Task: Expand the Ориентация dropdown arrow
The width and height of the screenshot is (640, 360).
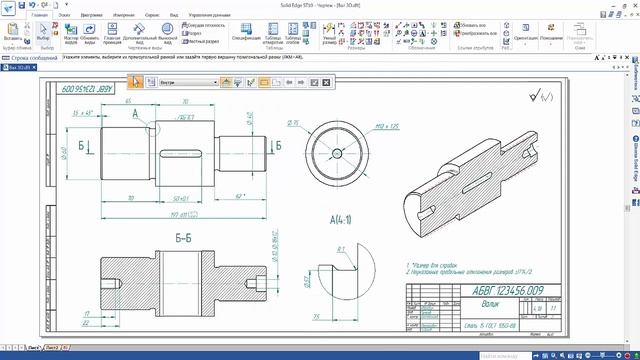Action: 526,43
